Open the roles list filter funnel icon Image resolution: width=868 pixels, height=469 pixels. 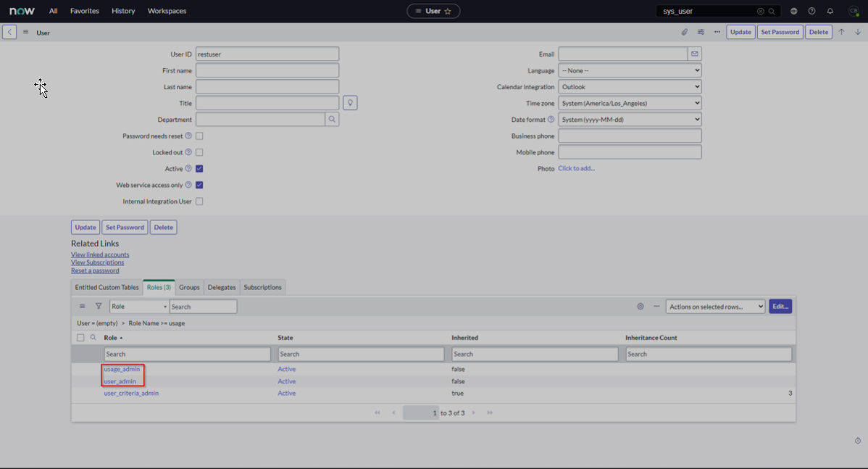[99, 307]
